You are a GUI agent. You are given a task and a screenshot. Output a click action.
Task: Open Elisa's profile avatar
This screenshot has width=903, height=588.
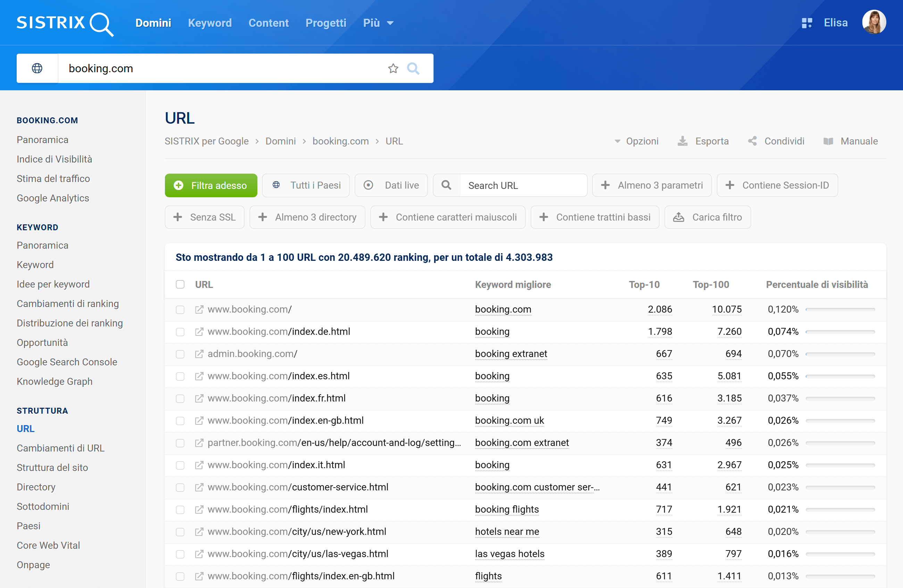coord(874,22)
